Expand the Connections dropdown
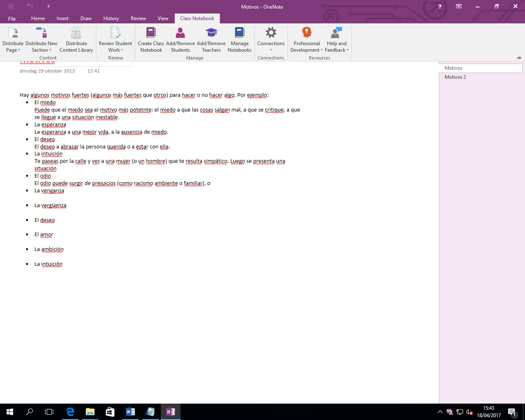 pyautogui.click(x=271, y=50)
